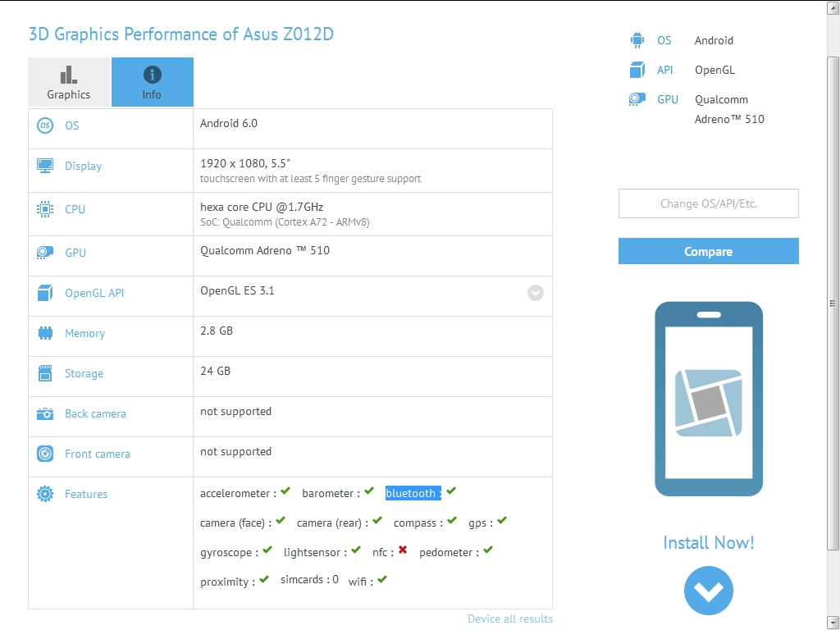Screen dimensions: 840x630
Task: Select the Info tab
Action: coord(152,82)
